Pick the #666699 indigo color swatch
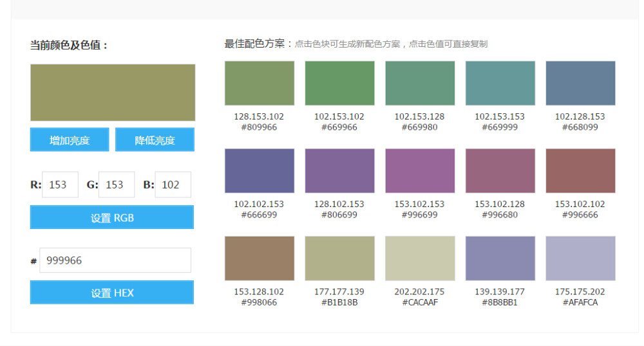 pyautogui.click(x=259, y=170)
